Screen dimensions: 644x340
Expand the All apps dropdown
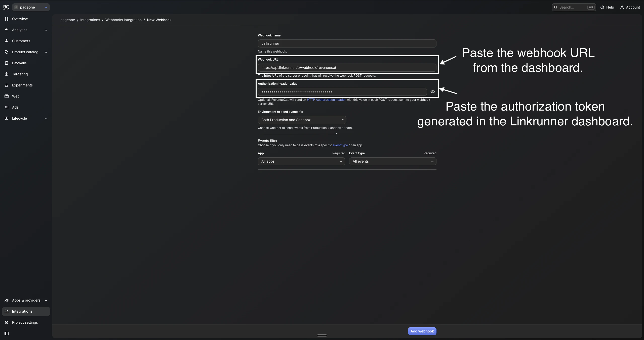301,161
